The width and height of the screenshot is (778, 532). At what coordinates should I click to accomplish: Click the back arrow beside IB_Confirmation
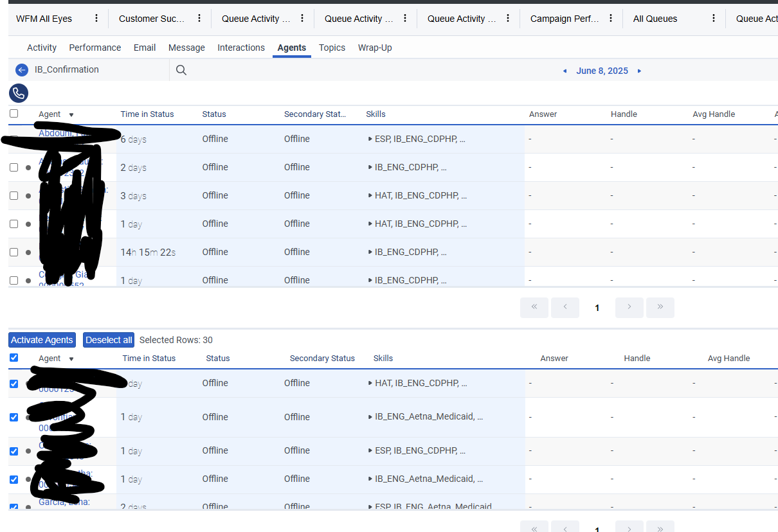coord(22,70)
